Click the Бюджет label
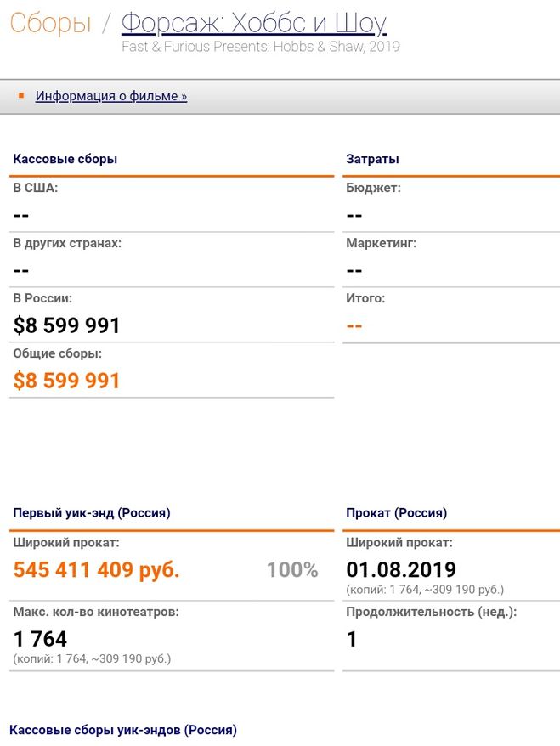560x746 pixels. coord(373,188)
